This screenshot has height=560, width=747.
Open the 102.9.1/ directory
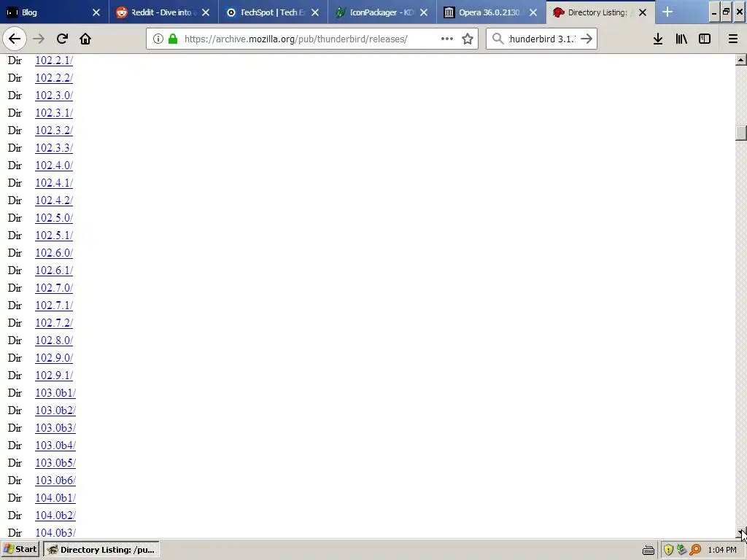tap(54, 376)
